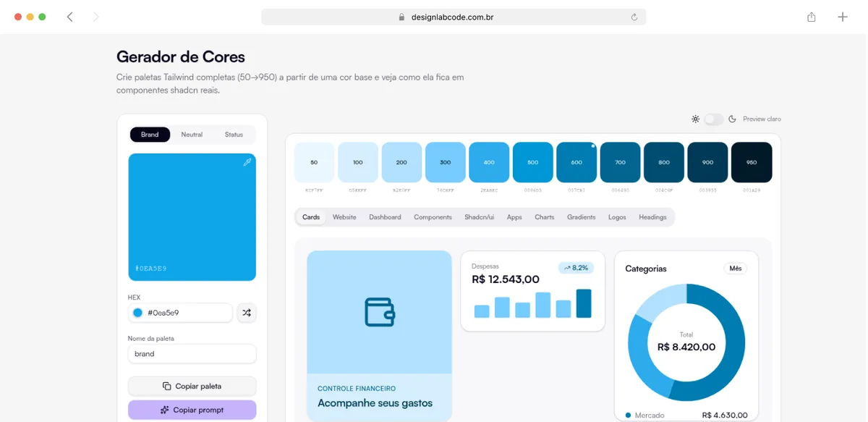Select the 800 shade swatch
868x422 pixels.
[664, 162]
